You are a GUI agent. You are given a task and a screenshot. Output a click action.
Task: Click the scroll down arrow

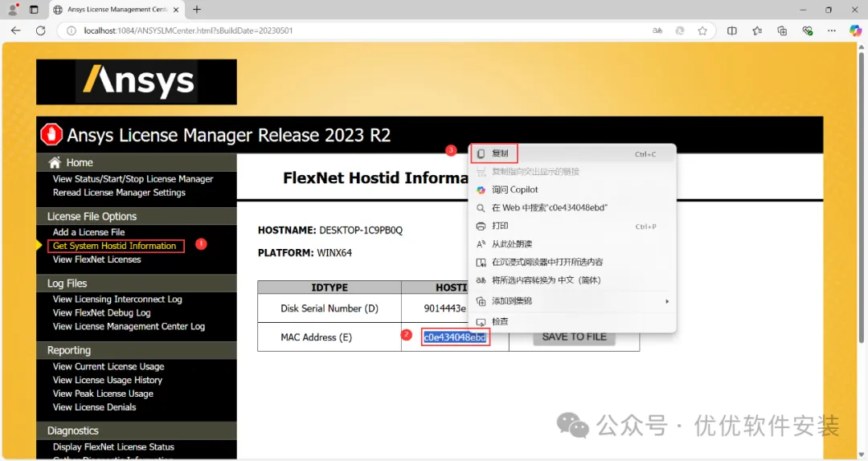click(862, 455)
